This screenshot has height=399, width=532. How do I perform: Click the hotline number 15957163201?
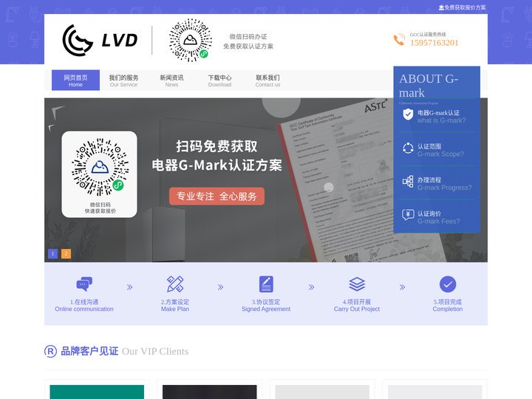tap(434, 43)
